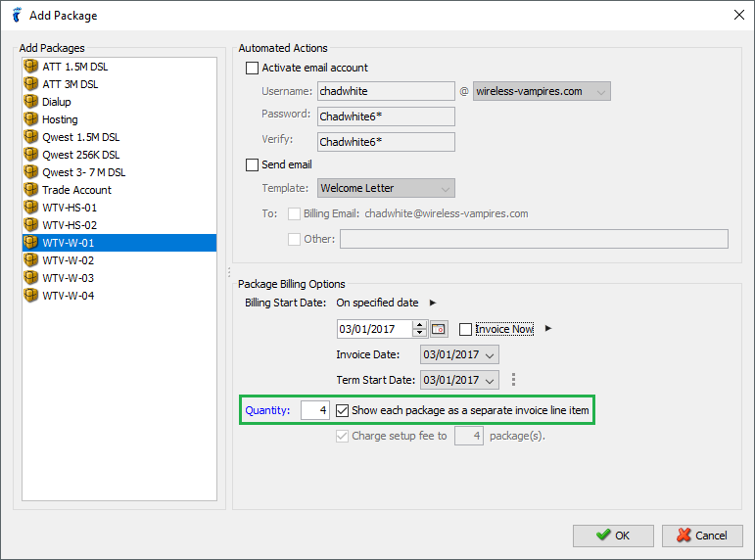The height and width of the screenshot is (560, 755).
Task: Click into the Quantity input field
Action: [x=315, y=410]
